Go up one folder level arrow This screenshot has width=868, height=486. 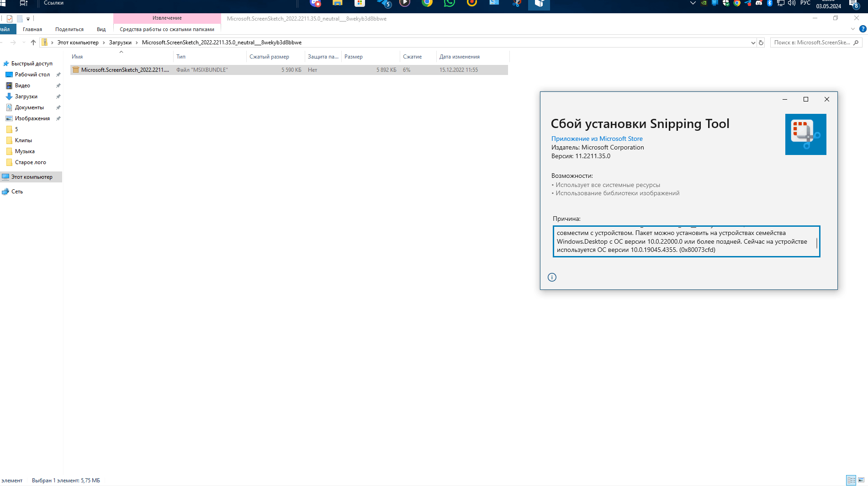(33, 43)
